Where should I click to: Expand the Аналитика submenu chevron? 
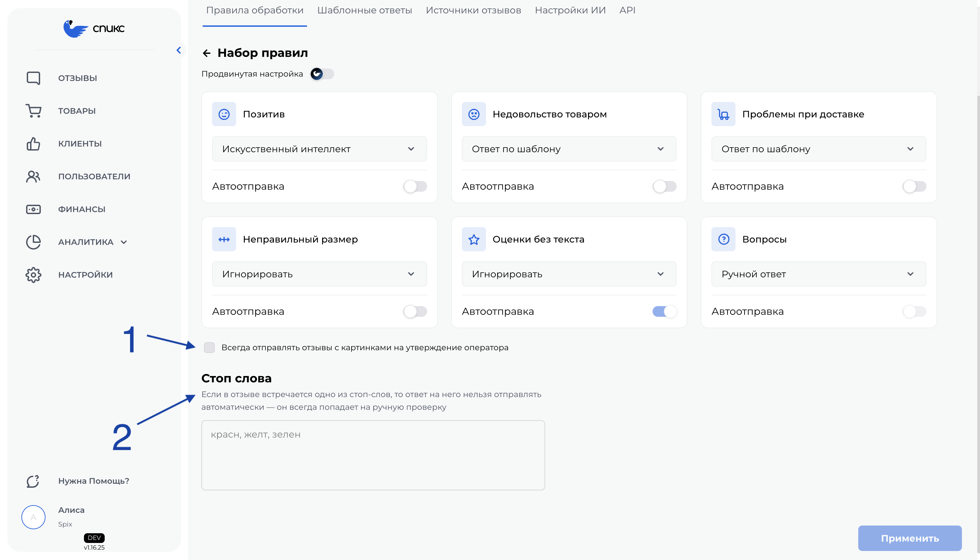coord(124,242)
